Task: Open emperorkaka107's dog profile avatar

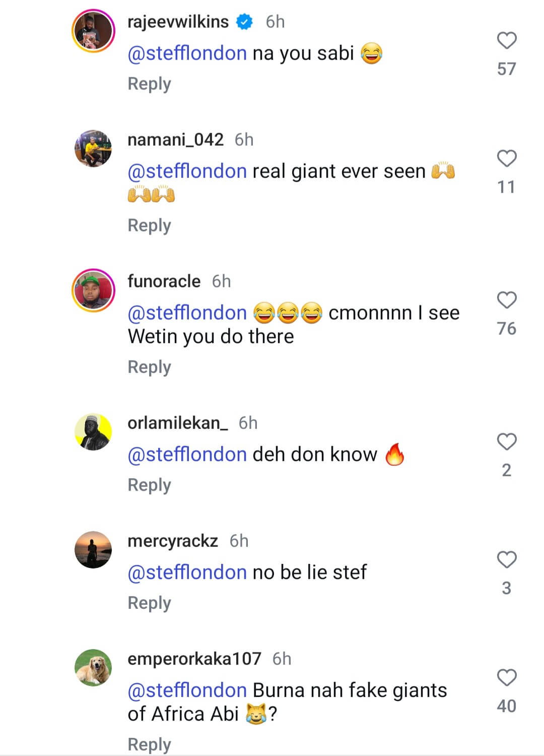Action: pos(93,668)
